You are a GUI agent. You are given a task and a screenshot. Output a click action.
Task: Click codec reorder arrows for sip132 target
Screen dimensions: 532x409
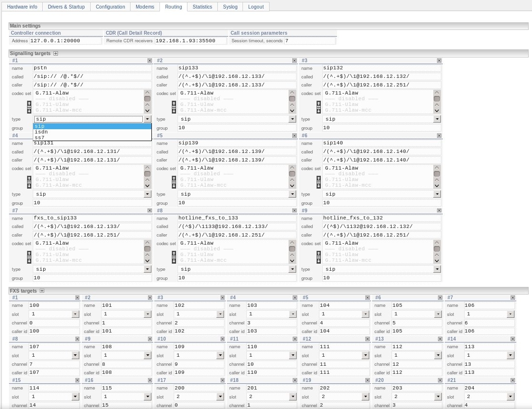pos(318,107)
